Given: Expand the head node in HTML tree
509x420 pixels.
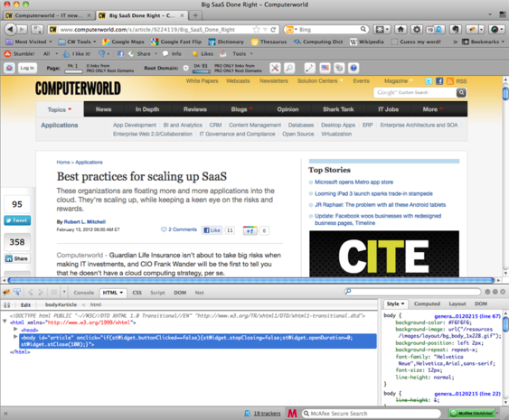Looking at the screenshot, I should pos(15,329).
